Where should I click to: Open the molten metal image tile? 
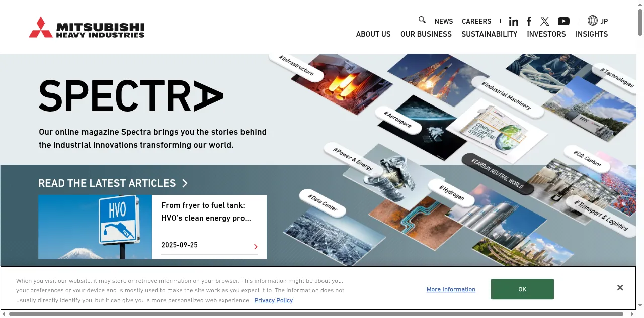342,83
